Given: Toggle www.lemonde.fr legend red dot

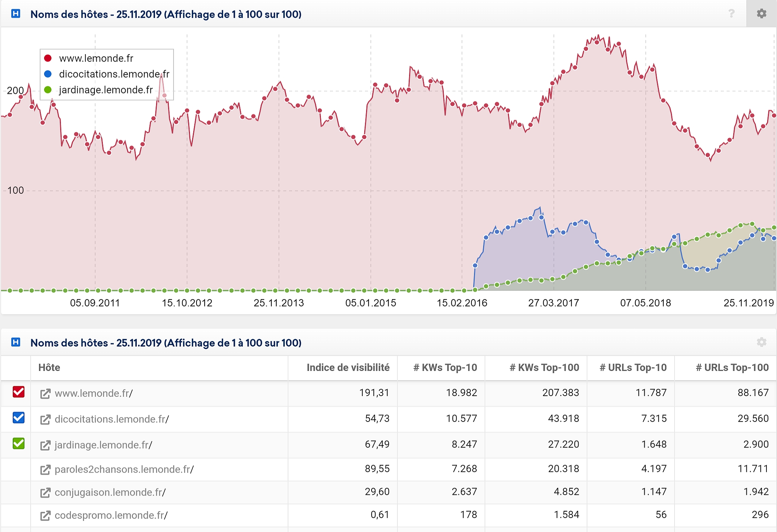Looking at the screenshot, I should coord(48,58).
